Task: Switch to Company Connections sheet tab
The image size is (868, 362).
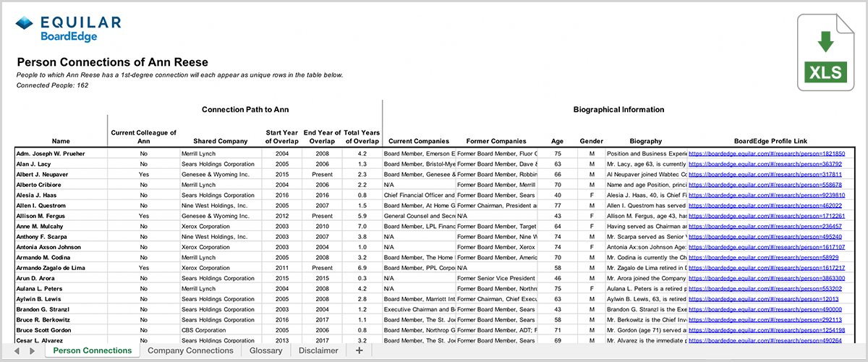Action: point(190,350)
